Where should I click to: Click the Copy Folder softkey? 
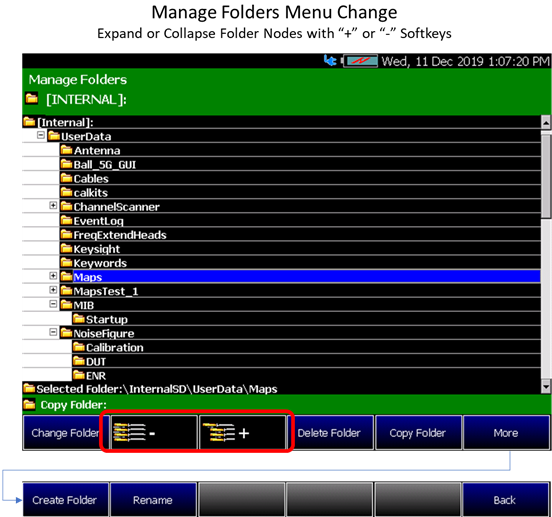point(418,433)
